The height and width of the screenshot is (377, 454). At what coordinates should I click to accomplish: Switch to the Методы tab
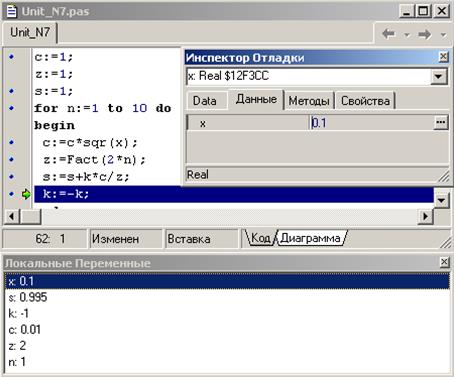click(x=309, y=101)
